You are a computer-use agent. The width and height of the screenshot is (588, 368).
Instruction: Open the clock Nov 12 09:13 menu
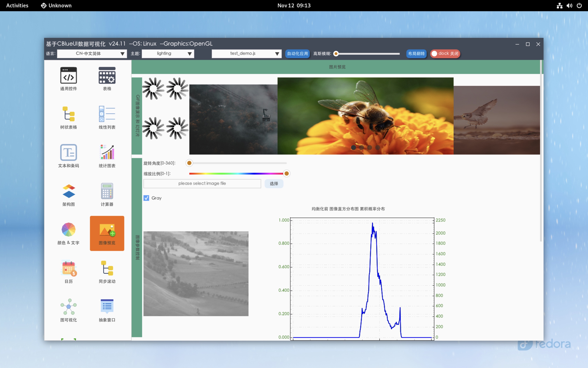click(294, 5)
